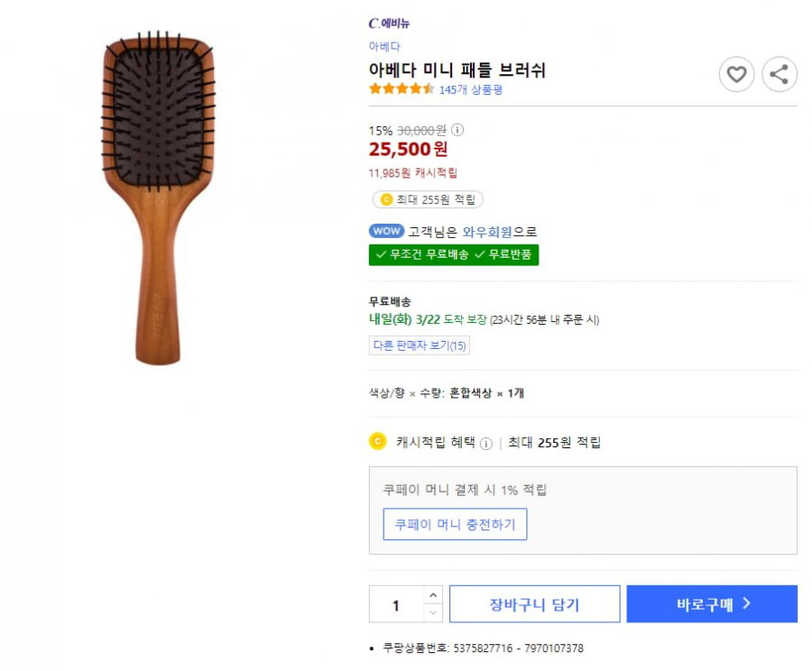Decrease quantity with the down arrow

(433, 613)
